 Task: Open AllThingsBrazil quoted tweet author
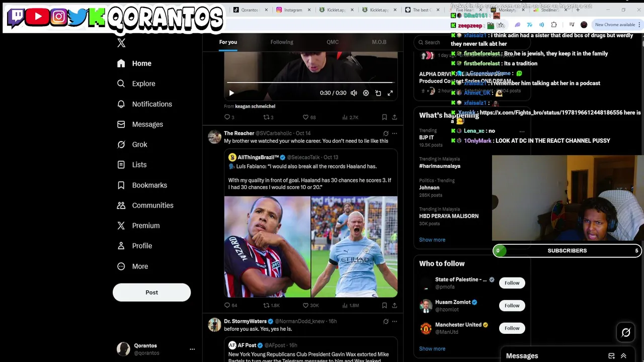258,157
